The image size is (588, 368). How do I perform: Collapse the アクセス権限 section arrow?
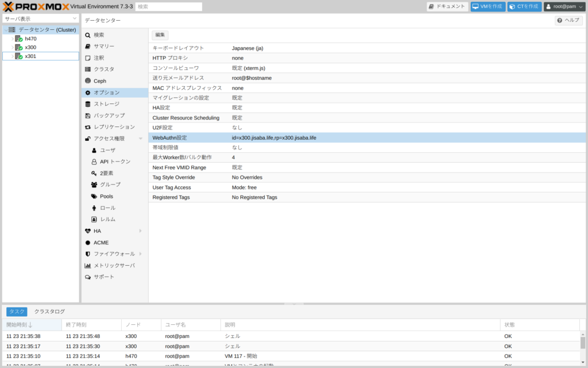coord(140,139)
